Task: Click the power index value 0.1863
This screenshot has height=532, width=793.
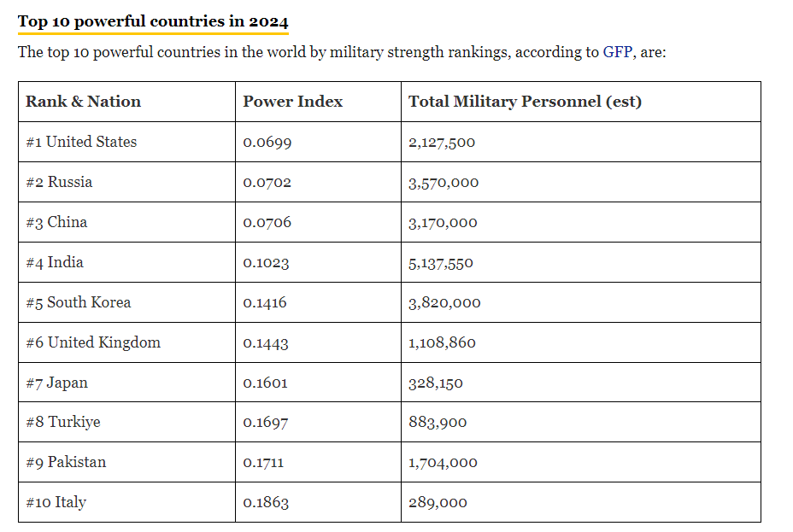Action: click(266, 503)
